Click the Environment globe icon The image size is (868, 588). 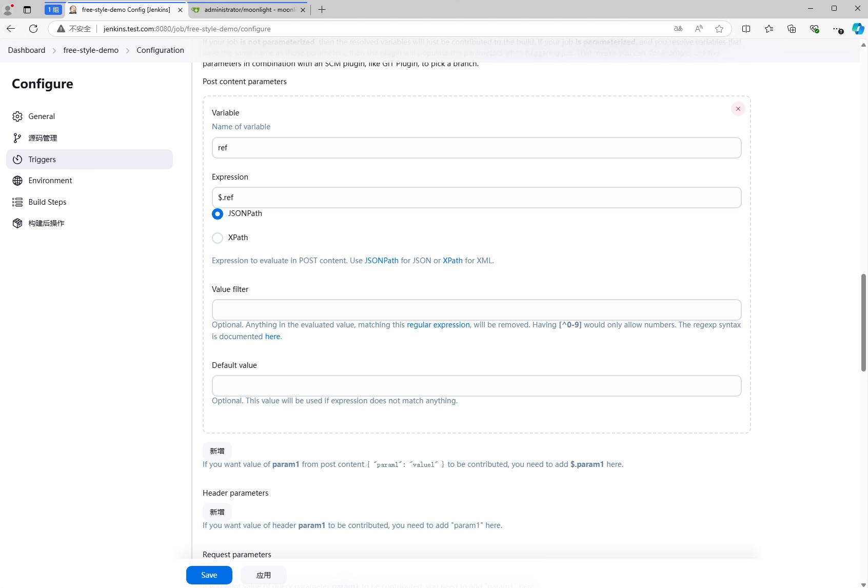[x=17, y=181]
